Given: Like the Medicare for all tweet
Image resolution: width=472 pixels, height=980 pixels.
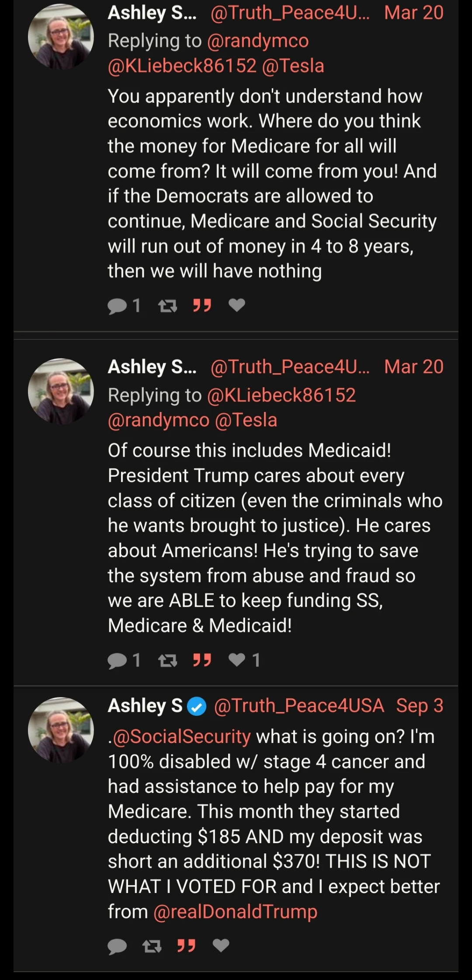Looking at the screenshot, I should [237, 305].
